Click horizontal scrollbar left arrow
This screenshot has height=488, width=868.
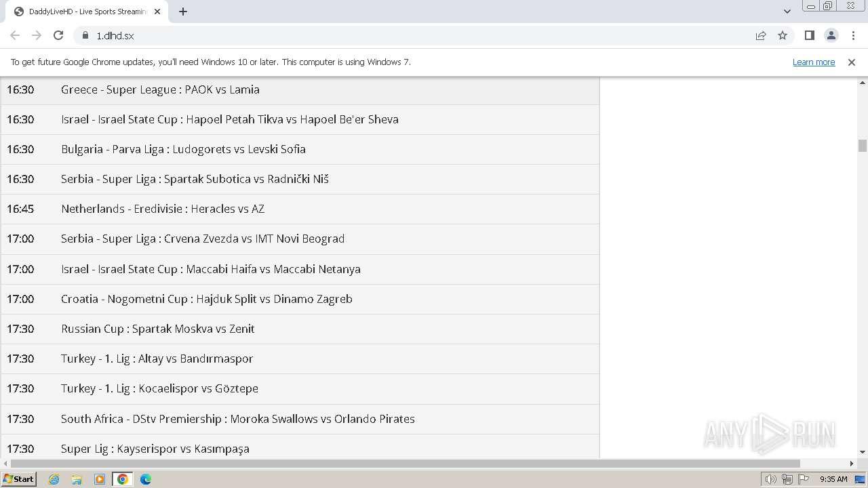[x=6, y=464]
